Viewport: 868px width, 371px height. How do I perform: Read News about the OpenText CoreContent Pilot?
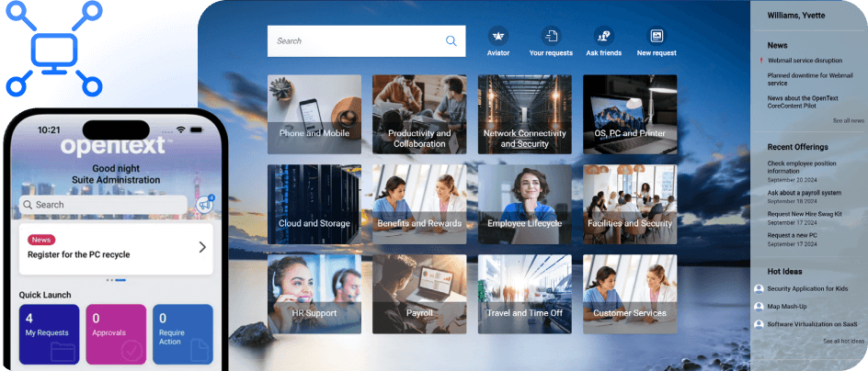pos(803,102)
